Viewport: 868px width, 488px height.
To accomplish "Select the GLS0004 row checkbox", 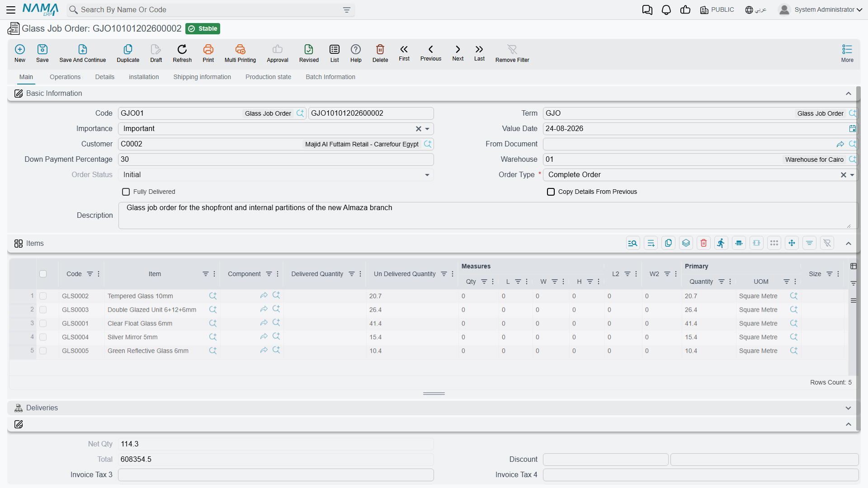I will [43, 337].
